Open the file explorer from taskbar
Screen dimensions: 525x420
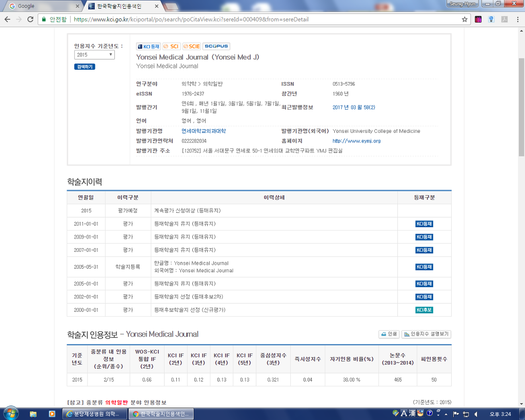pyautogui.click(x=33, y=414)
